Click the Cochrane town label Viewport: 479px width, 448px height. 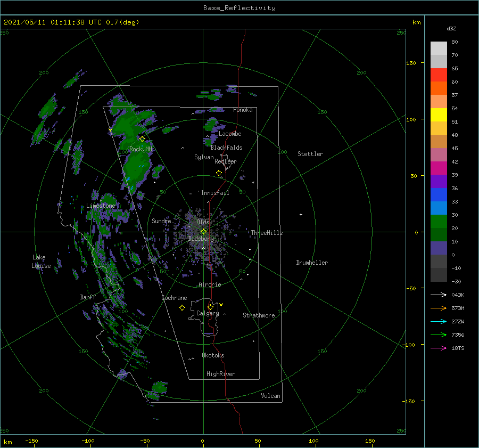174,298
